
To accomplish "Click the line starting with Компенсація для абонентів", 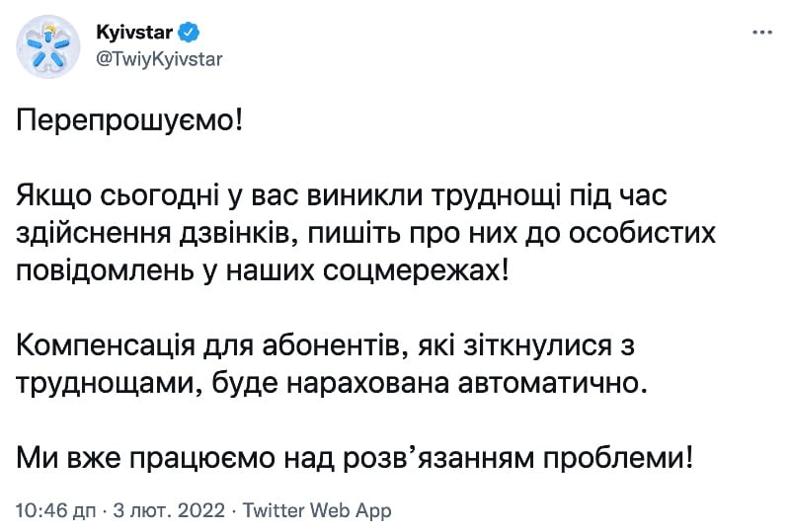I will (325, 346).
